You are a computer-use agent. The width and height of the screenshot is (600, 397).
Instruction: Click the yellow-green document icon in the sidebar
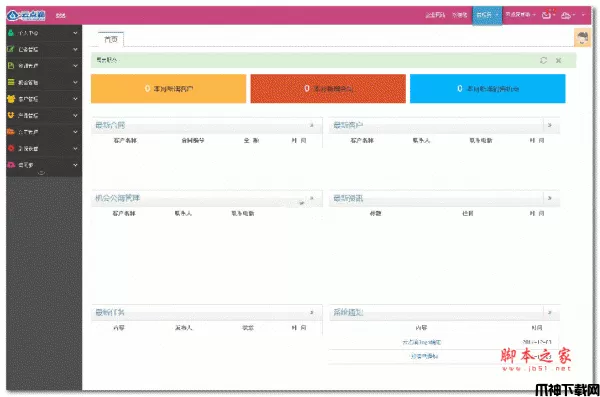[x=11, y=65]
